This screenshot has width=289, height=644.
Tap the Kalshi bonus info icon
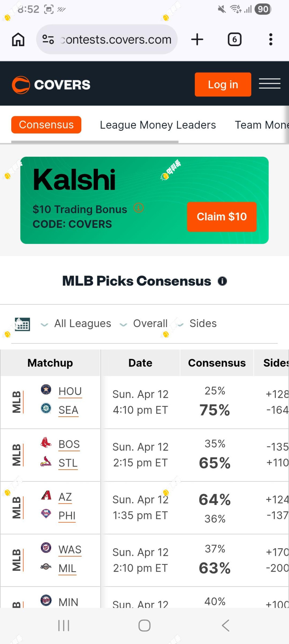tap(138, 208)
